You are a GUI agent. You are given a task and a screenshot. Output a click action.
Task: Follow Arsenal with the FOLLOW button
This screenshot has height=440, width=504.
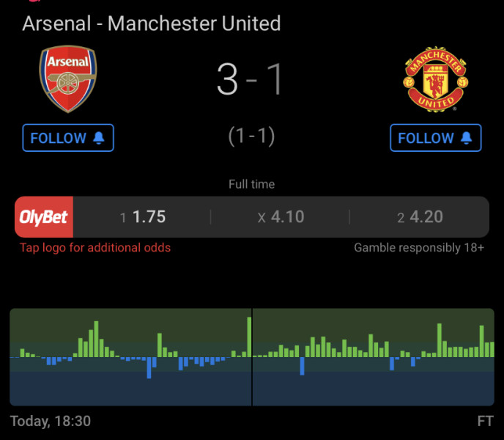tap(68, 138)
